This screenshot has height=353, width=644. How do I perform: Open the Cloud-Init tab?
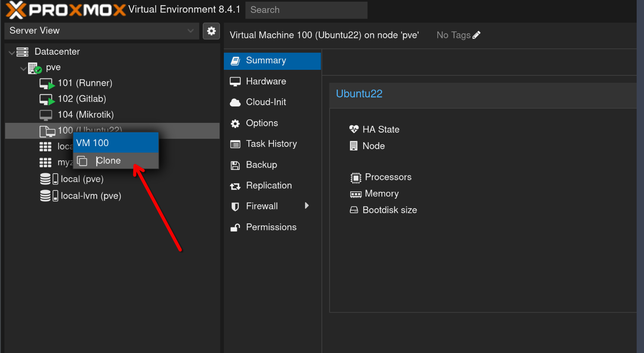click(x=272, y=102)
